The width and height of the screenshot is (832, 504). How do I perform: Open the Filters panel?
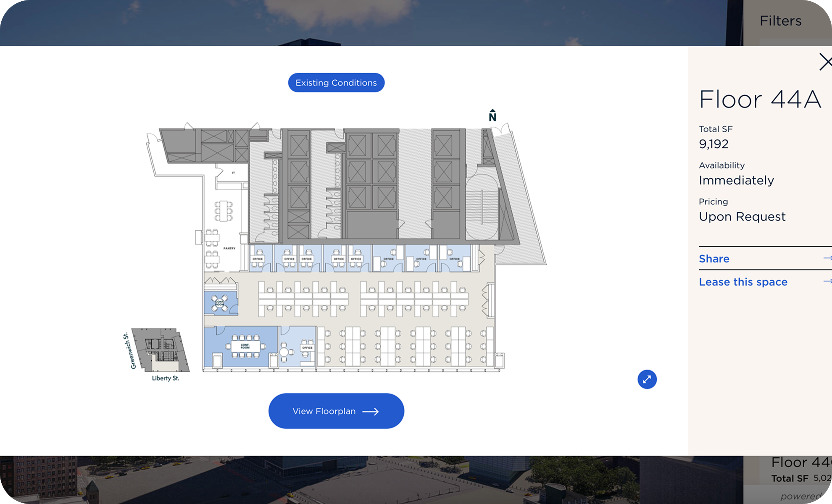point(780,21)
